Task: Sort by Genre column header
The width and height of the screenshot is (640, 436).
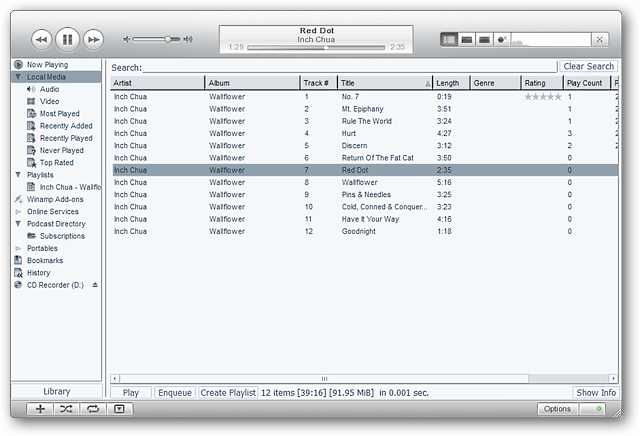Action: [x=496, y=83]
